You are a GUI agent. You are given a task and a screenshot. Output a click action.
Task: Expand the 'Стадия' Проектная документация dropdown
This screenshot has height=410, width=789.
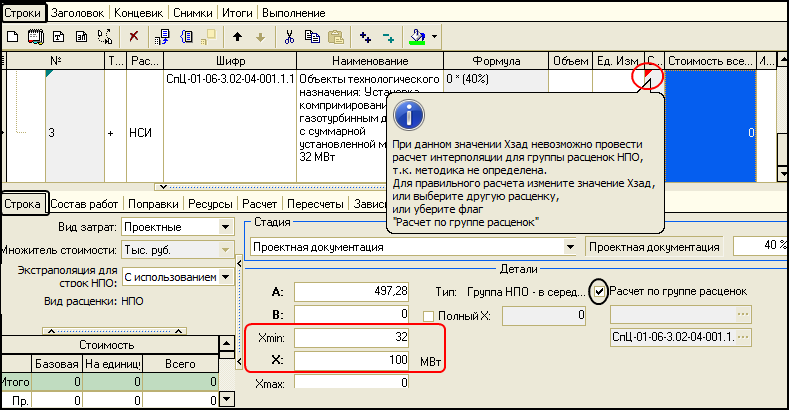[570, 246]
